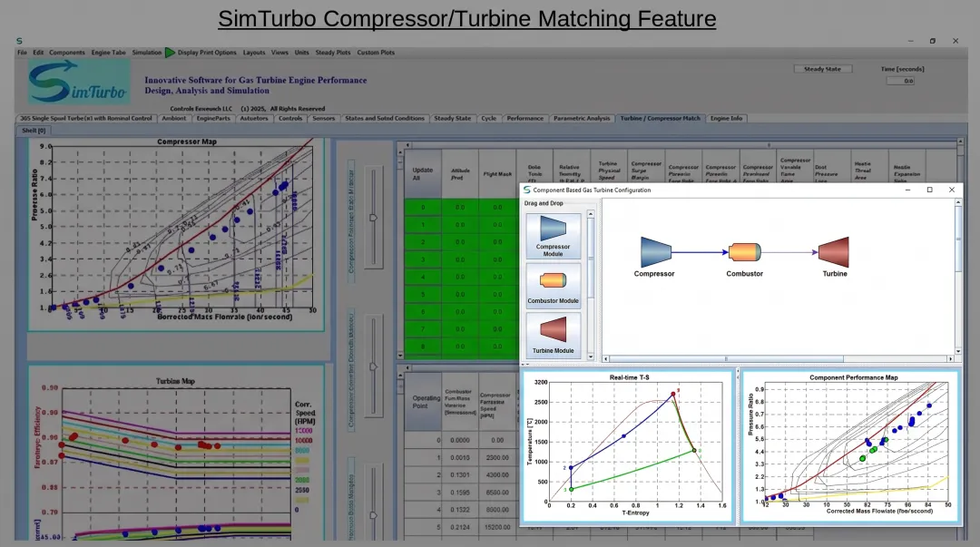Viewport: 980px width, 547px height.
Task: Click green cell for row 0
Action: tap(423, 207)
